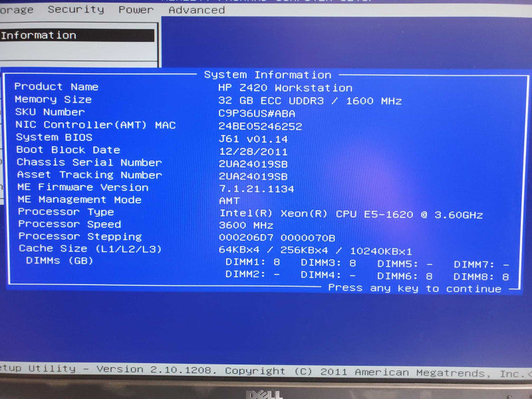Click the ME Firmware Version label
The height and width of the screenshot is (399, 532).
[83, 188]
